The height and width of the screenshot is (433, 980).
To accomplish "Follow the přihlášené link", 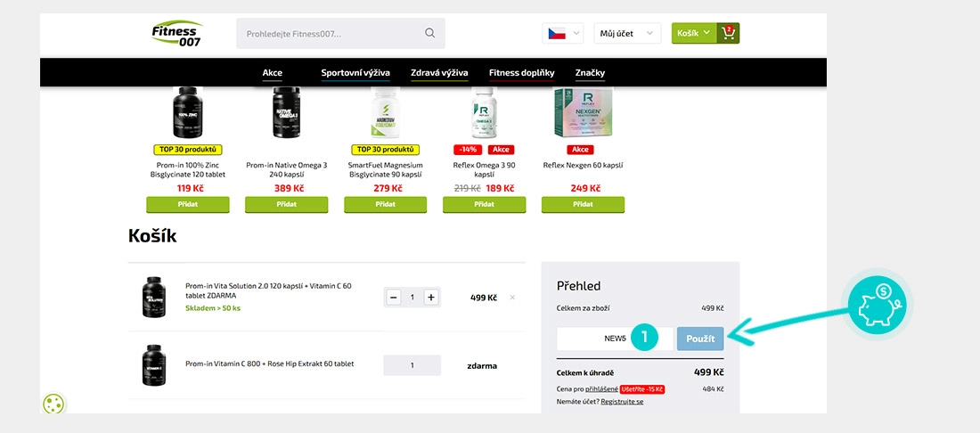I will tap(602, 389).
